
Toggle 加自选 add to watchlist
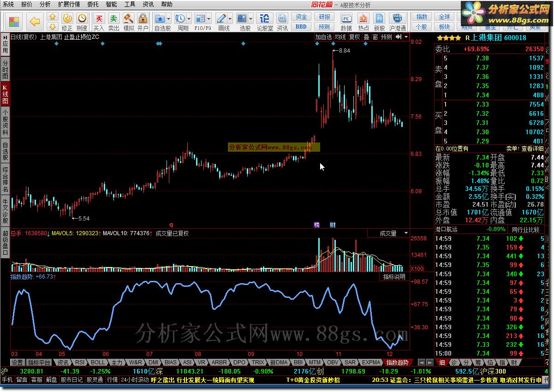tap(323, 37)
